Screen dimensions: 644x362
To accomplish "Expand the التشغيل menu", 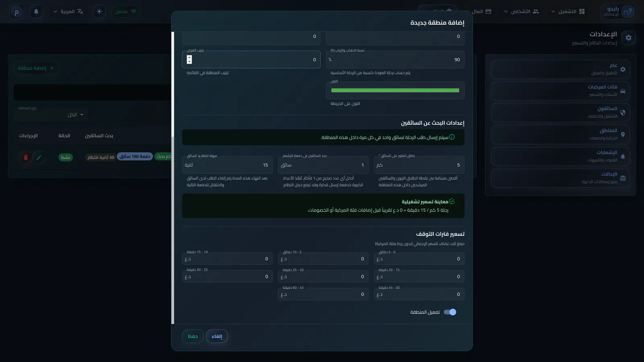I will click(x=568, y=12).
